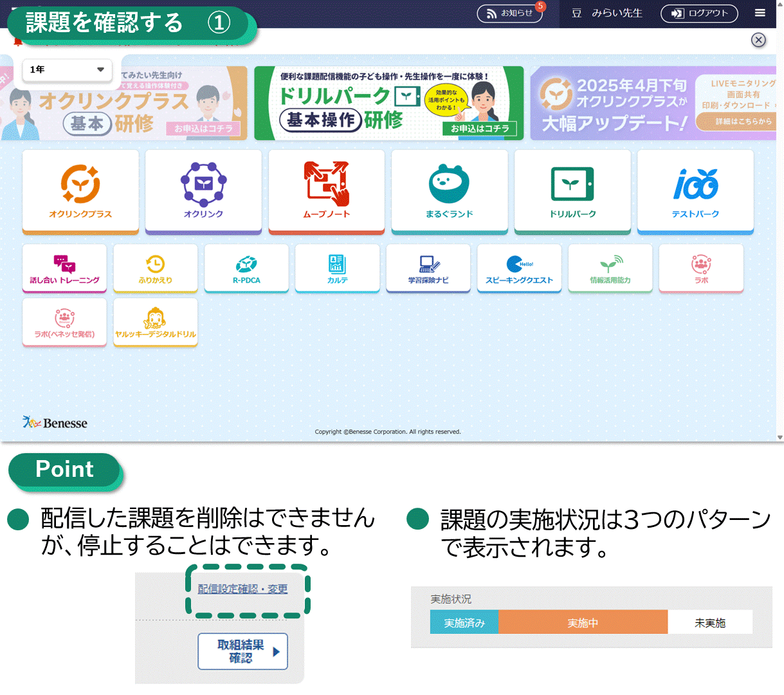Open the まるぐランド app tile

(x=450, y=192)
